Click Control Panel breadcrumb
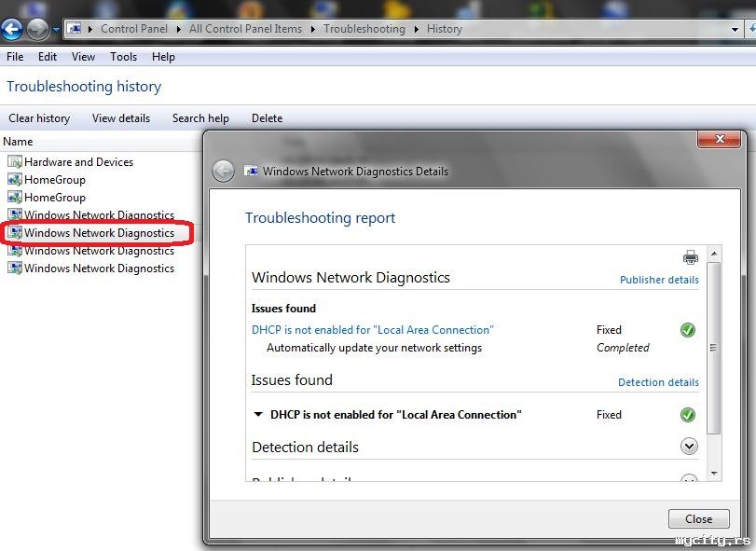 134,29
